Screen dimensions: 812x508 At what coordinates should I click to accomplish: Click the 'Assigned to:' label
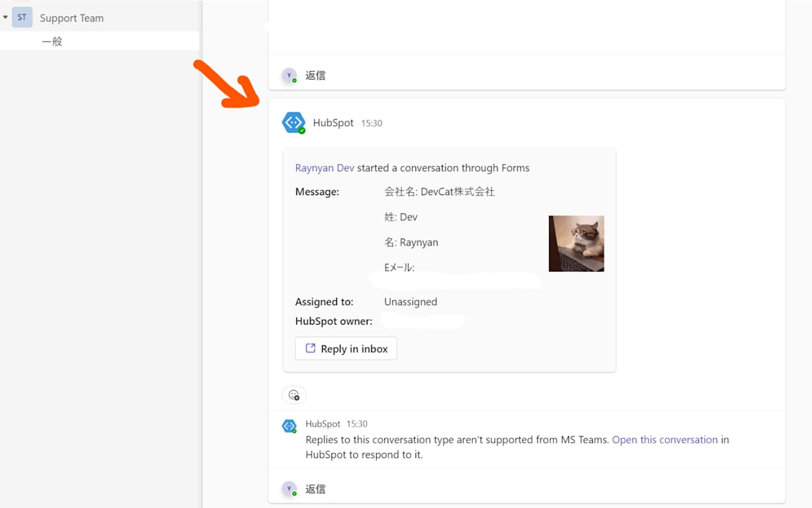(324, 302)
